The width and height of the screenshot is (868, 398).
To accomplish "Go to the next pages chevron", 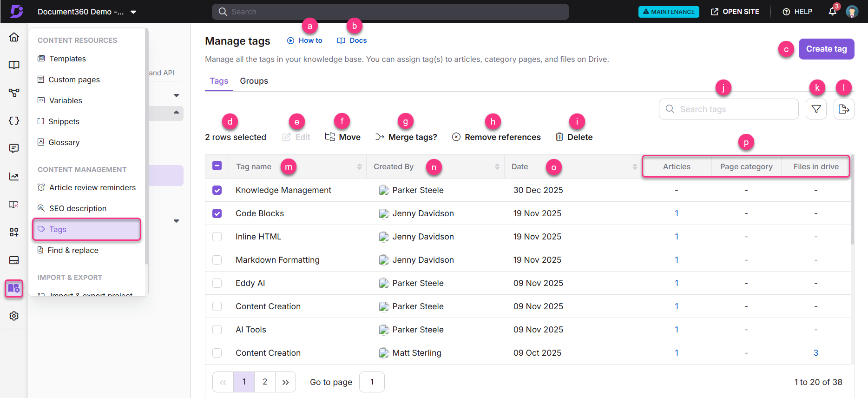I will point(285,382).
